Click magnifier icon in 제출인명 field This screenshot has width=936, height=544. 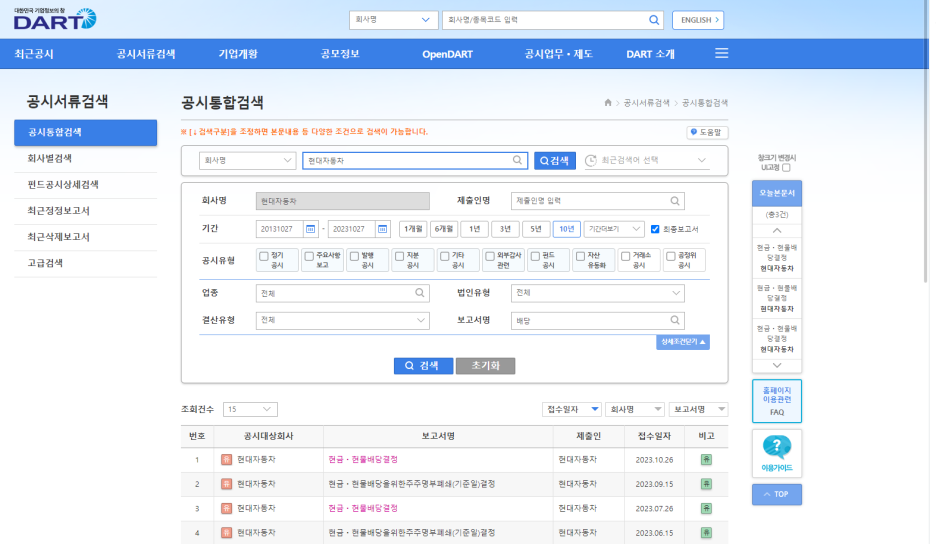[x=675, y=201]
